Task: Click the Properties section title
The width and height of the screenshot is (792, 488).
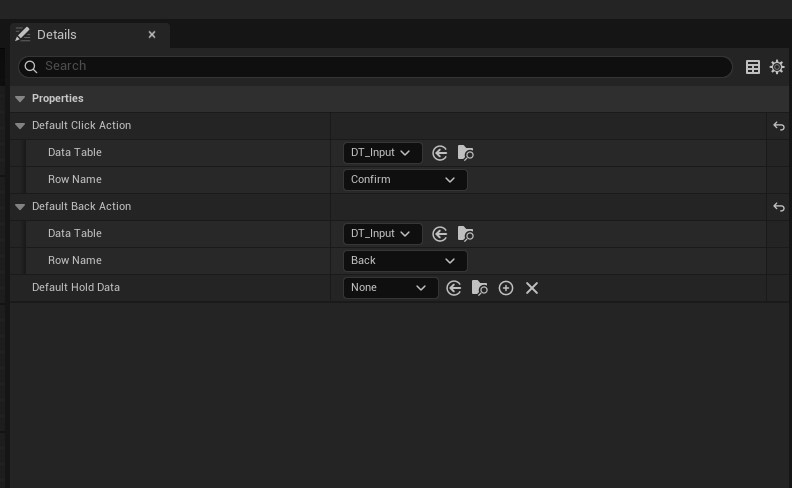Action: [58, 99]
